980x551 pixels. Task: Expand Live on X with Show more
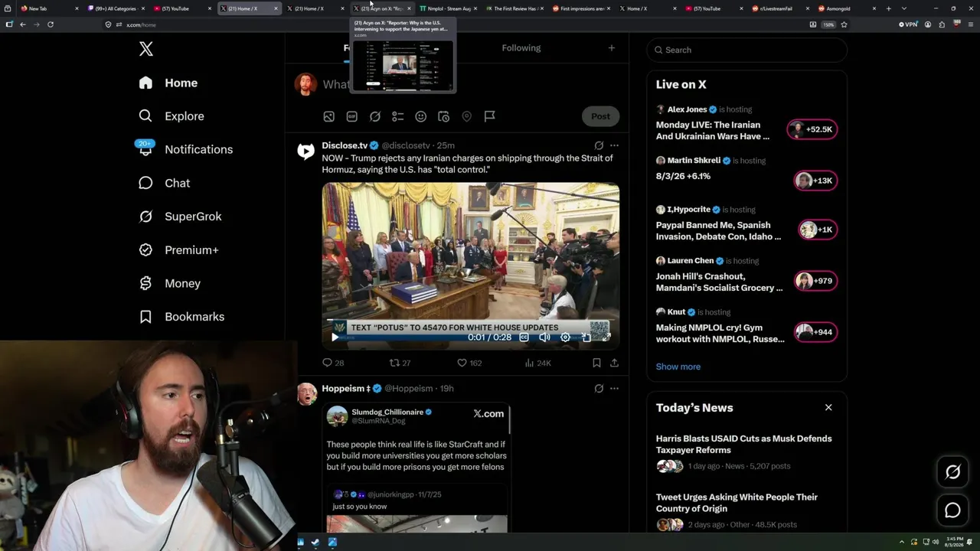[x=678, y=367]
